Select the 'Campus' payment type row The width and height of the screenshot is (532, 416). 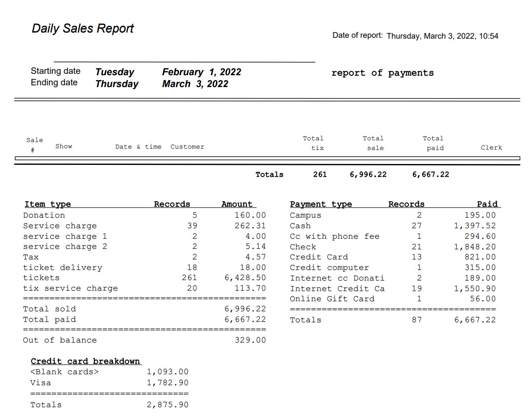click(x=305, y=215)
